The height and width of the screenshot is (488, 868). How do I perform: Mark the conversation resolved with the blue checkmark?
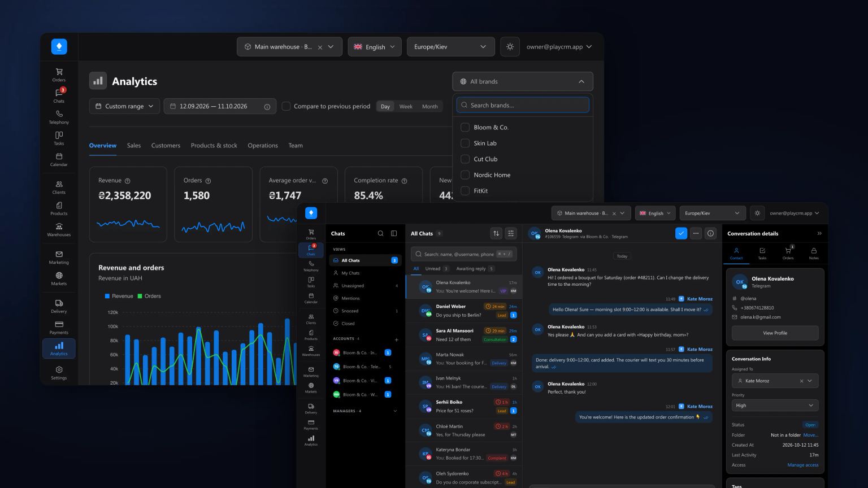coord(682,233)
